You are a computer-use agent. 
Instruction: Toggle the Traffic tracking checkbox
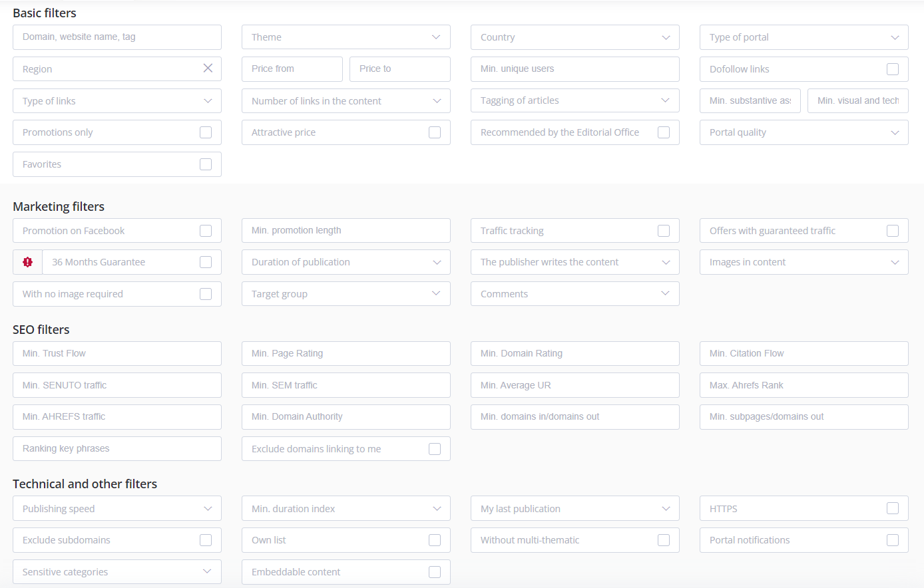(664, 231)
